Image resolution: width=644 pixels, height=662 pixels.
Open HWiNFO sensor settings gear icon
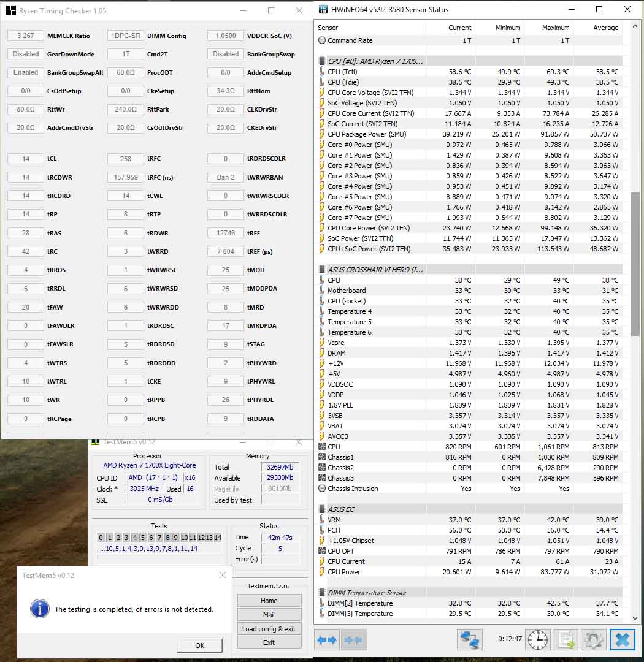click(593, 639)
